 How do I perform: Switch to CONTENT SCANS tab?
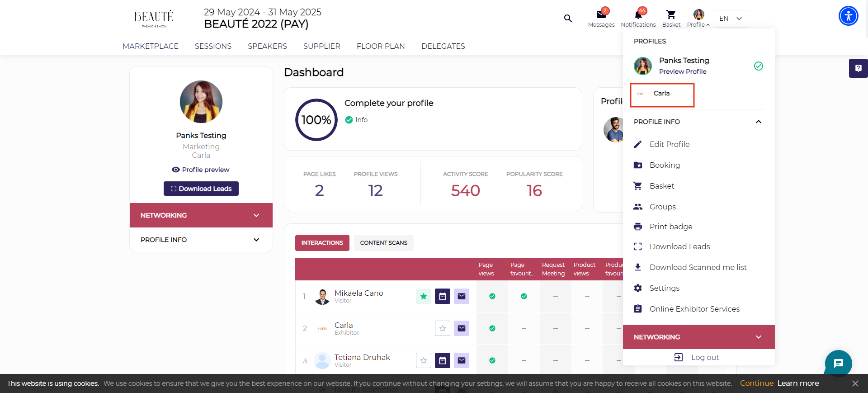point(384,243)
